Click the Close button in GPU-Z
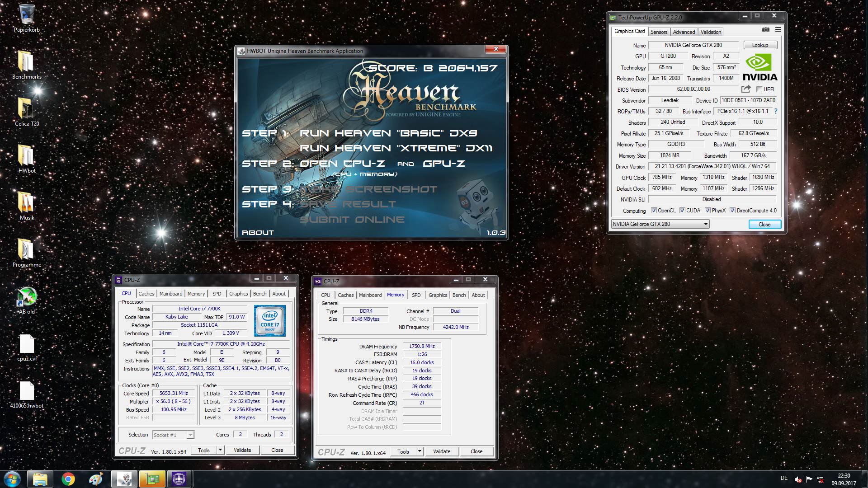 [764, 225]
